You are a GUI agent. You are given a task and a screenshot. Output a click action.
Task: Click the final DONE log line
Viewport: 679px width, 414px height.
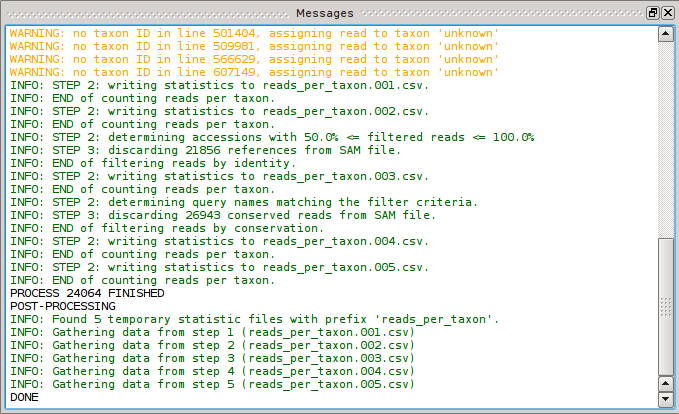click(26, 397)
